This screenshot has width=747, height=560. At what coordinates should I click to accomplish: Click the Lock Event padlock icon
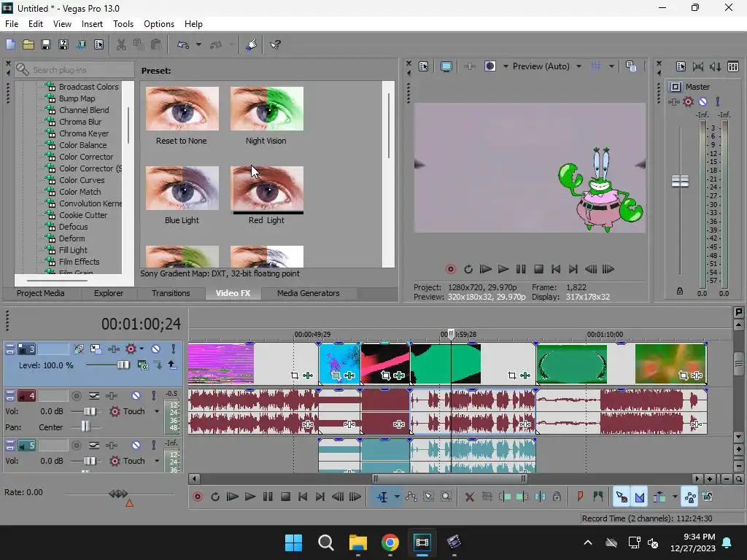click(x=557, y=497)
